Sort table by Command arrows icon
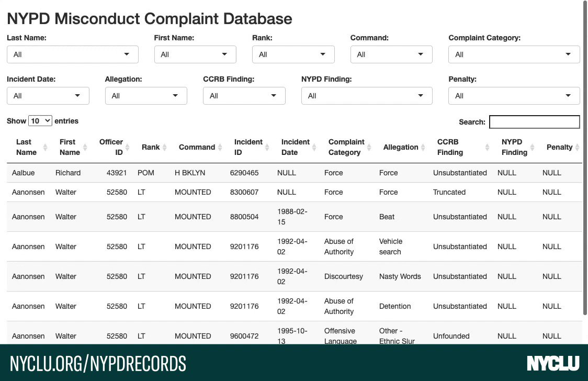The height and width of the screenshot is (381, 588). click(x=220, y=148)
